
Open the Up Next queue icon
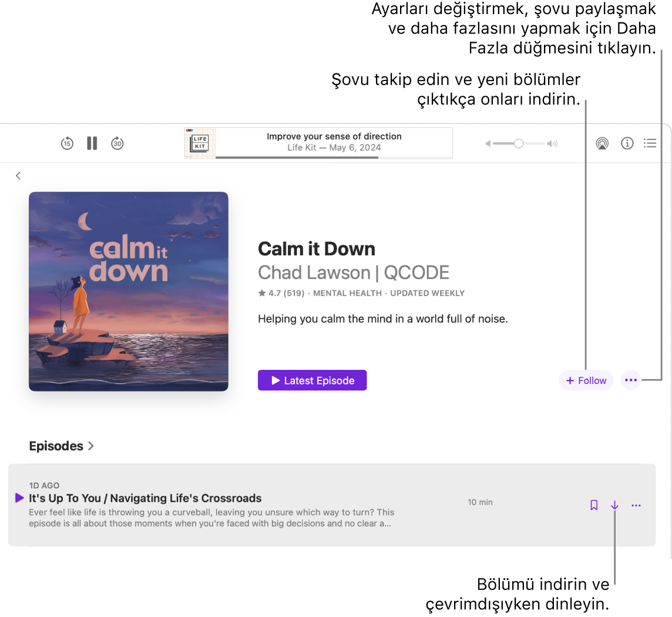tap(650, 143)
